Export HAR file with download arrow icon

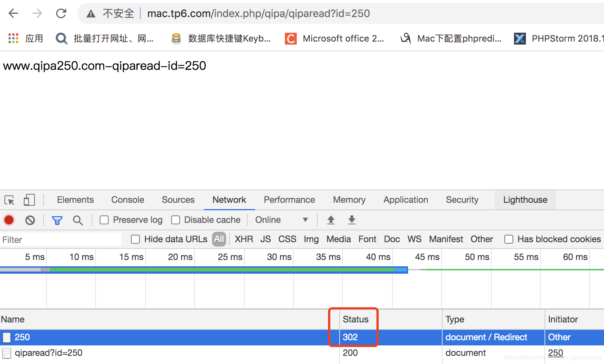pyautogui.click(x=351, y=220)
